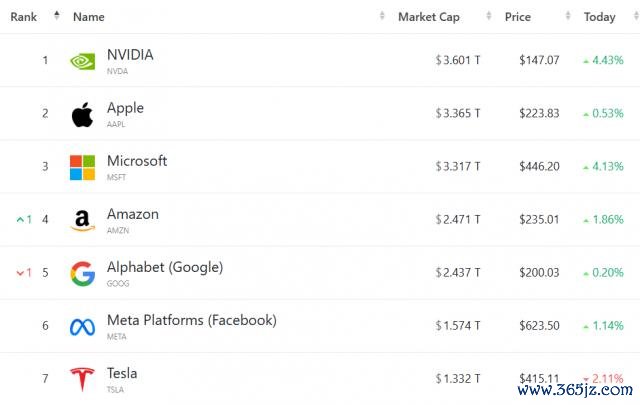Click Alphabet's red rank-down arrow
Viewport: 640px width, 405px height.
coord(20,273)
